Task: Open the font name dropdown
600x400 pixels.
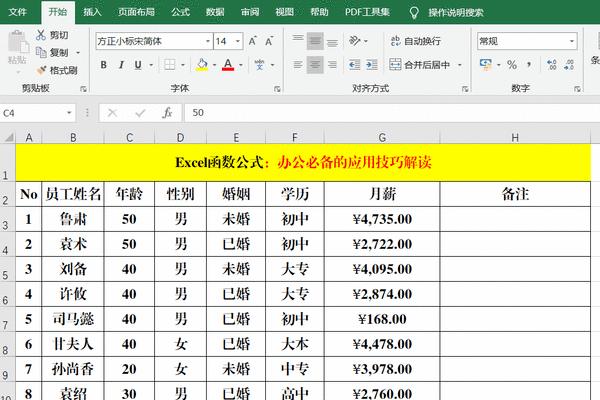Action: point(208,41)
